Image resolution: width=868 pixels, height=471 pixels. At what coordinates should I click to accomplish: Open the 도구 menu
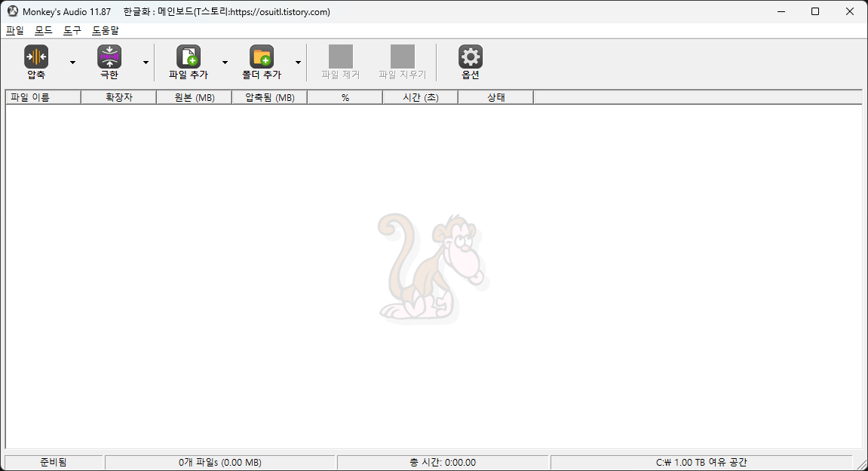pyautogui.click(x=72, y=30)
